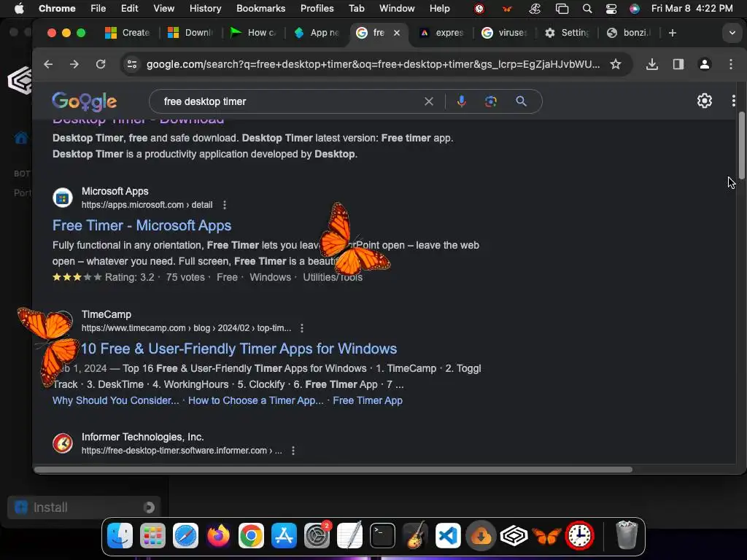This screenshot has height=560, width=747.
Task: Search by image with Google Lens
Action: click(x=491, y=101)
